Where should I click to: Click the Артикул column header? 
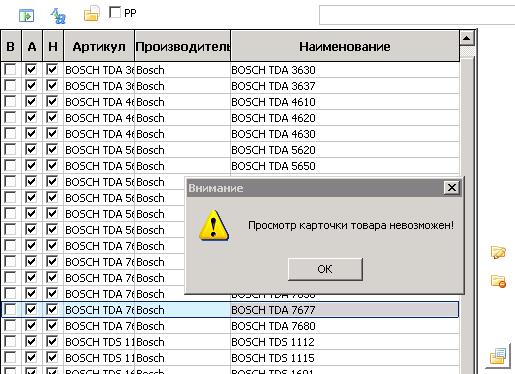point(99,46)
